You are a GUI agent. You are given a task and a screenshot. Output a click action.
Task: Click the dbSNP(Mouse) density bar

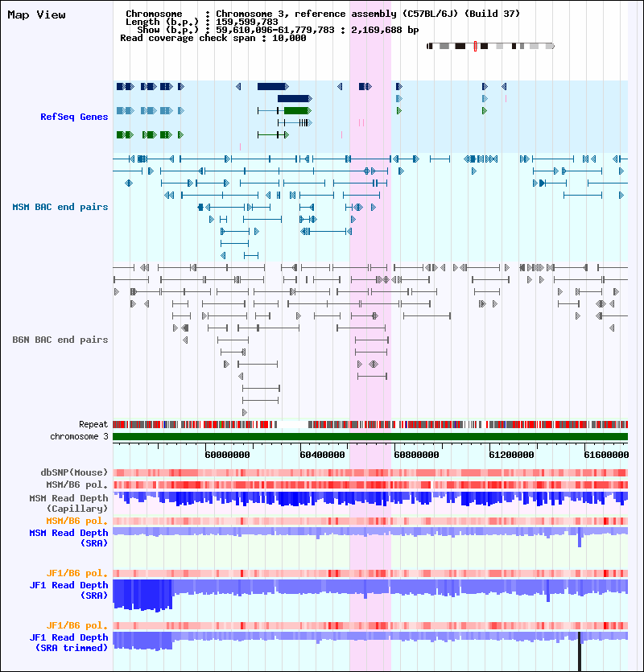click(370, 472)
